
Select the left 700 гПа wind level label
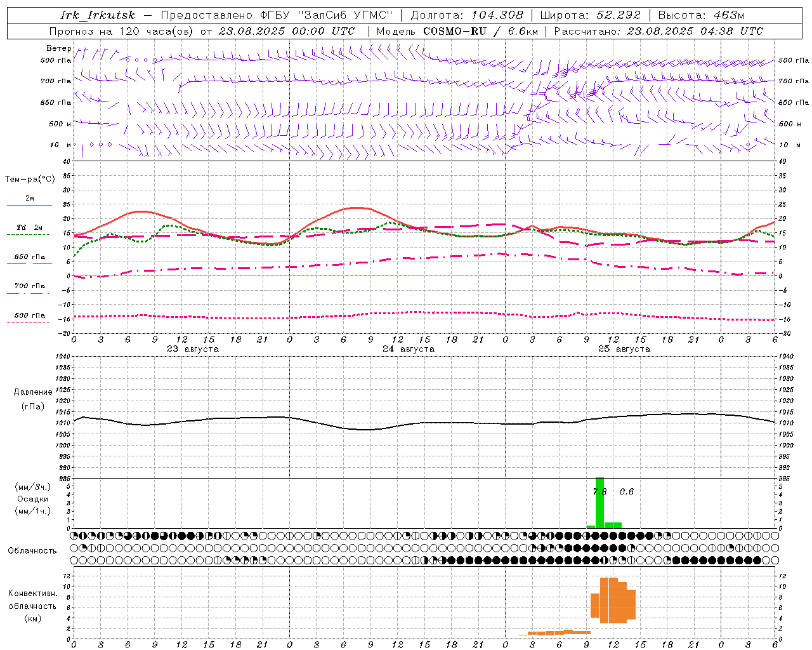[56, 81]
